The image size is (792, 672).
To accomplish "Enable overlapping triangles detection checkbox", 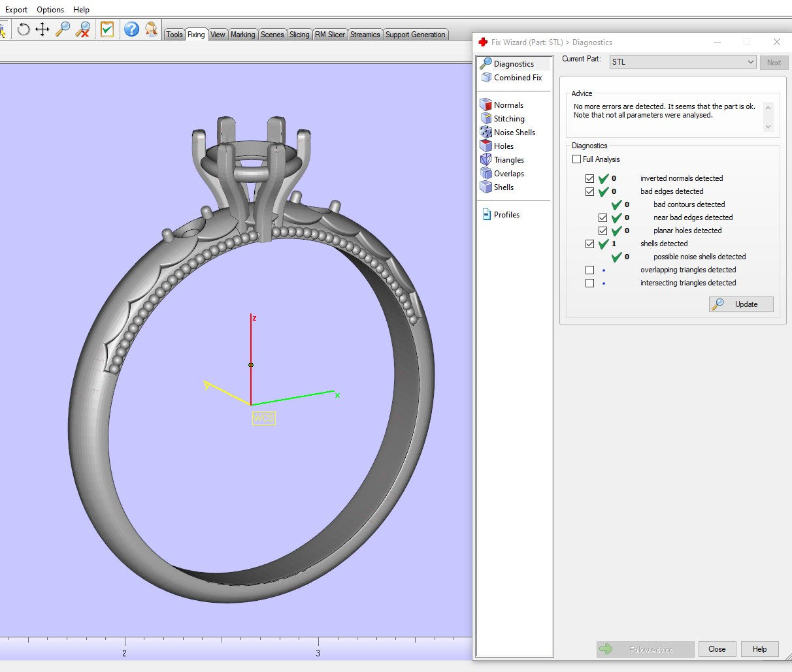I will (590, 270).
